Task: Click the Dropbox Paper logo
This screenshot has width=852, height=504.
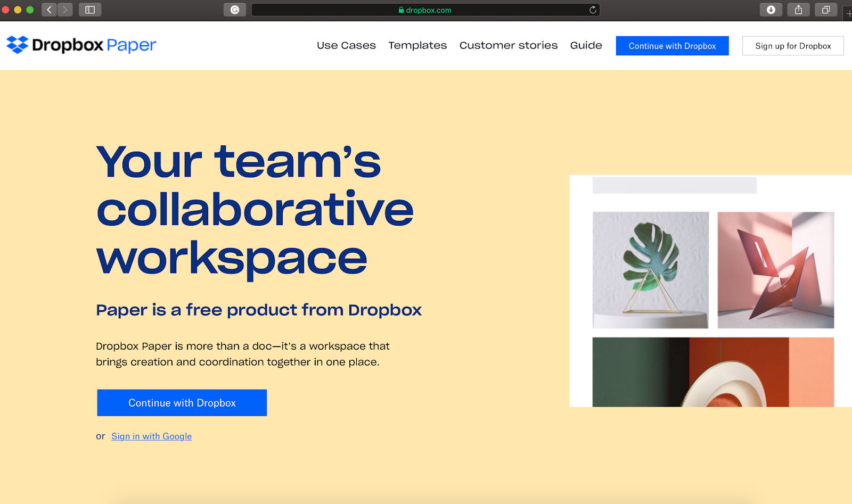Action: pos(81,45)
